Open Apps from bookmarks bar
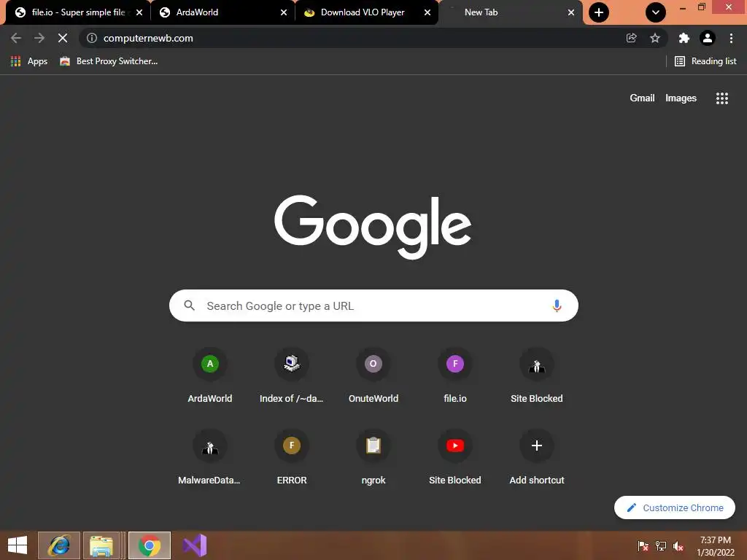 click(29, 61)
